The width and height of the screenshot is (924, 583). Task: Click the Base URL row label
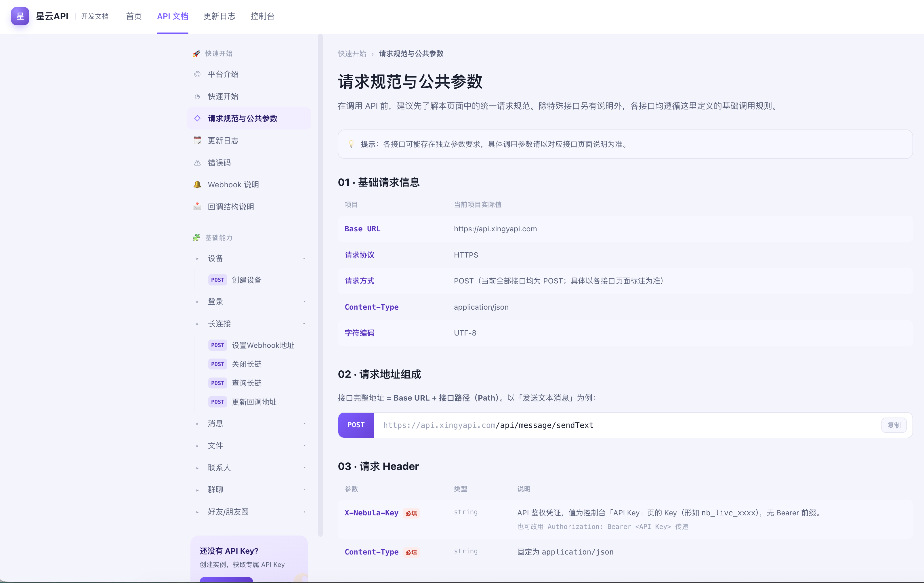pyautogui.click(x=362, y=229)
